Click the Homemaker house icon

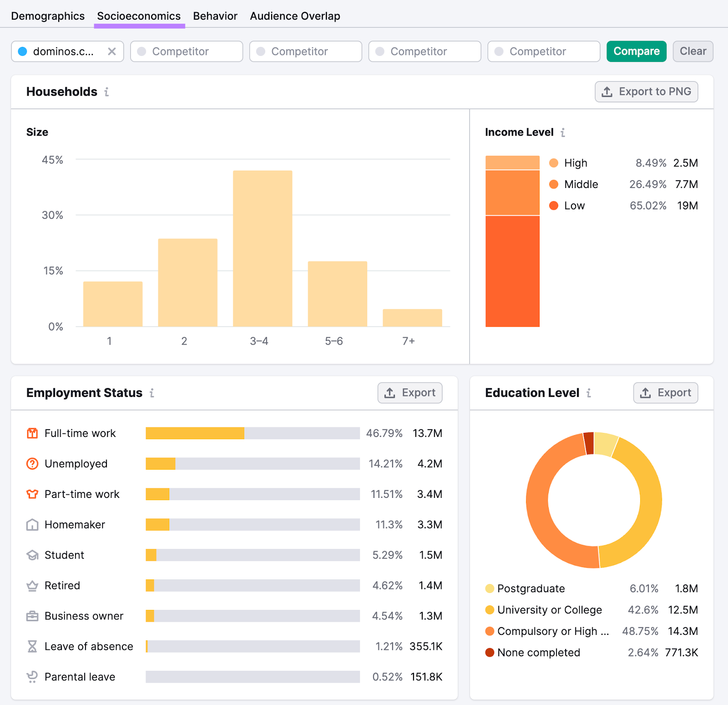32,524
